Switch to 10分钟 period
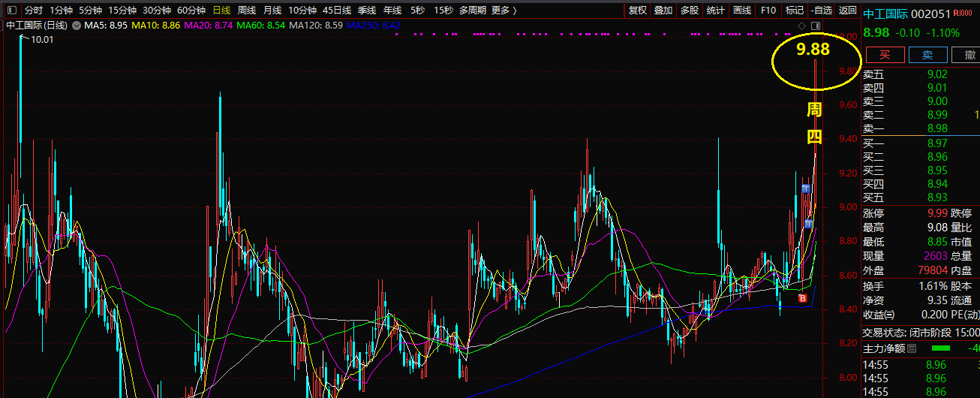980x398 pixels. click(x=302, y=11)
